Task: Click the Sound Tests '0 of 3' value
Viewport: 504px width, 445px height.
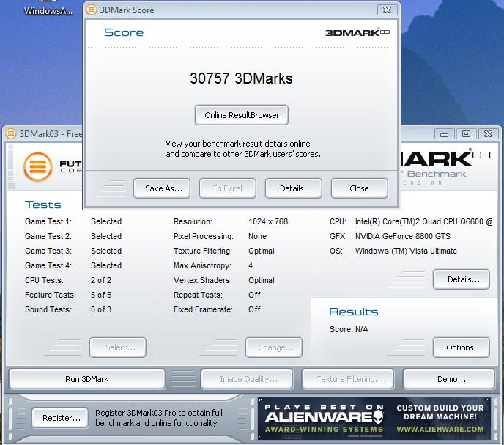Action: click(101, 309)
